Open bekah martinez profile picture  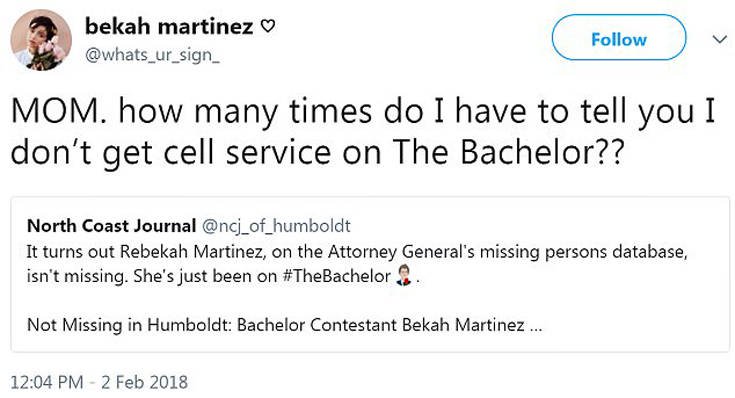click(x=41, y=40)
